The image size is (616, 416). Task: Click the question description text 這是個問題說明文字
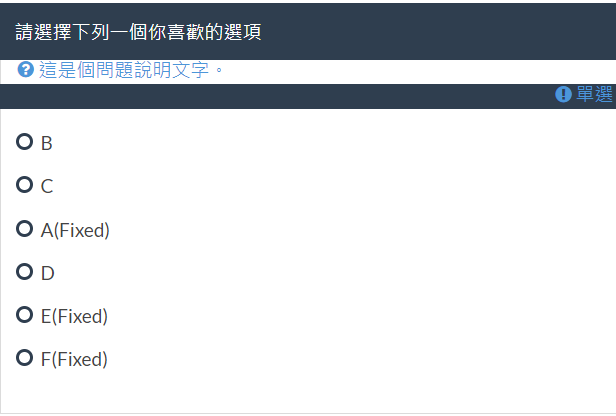click(131, 71)
